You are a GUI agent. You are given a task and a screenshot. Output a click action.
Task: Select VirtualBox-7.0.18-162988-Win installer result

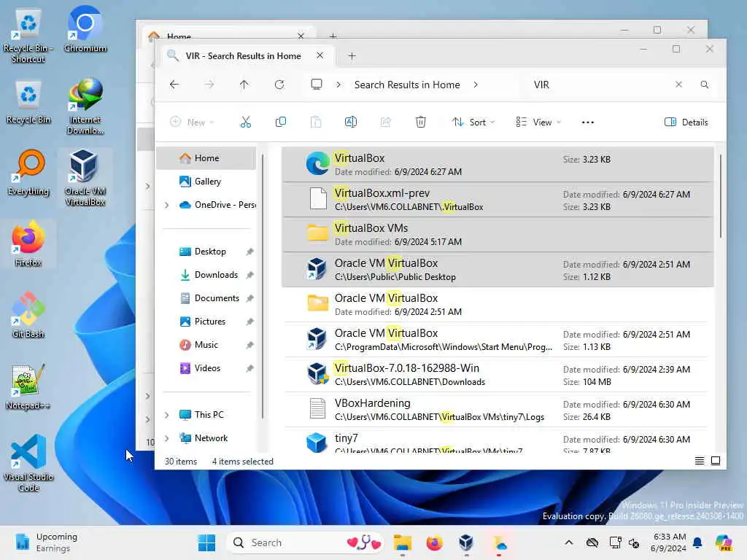(x=498, y=375)
